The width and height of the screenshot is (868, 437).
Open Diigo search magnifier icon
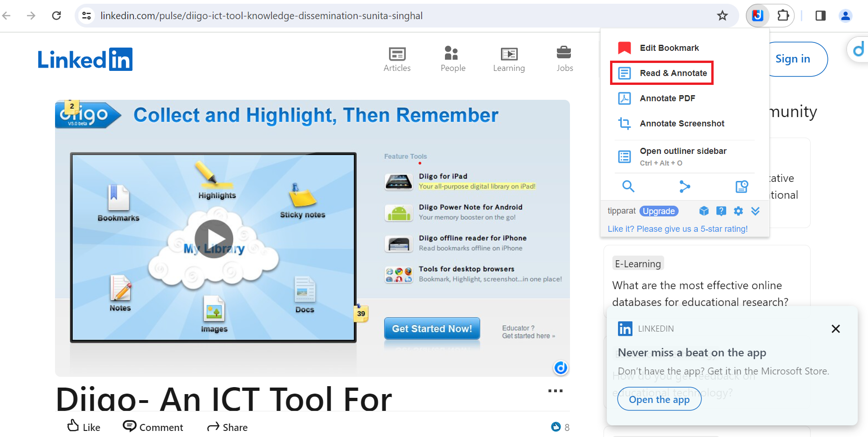point(628,187)
